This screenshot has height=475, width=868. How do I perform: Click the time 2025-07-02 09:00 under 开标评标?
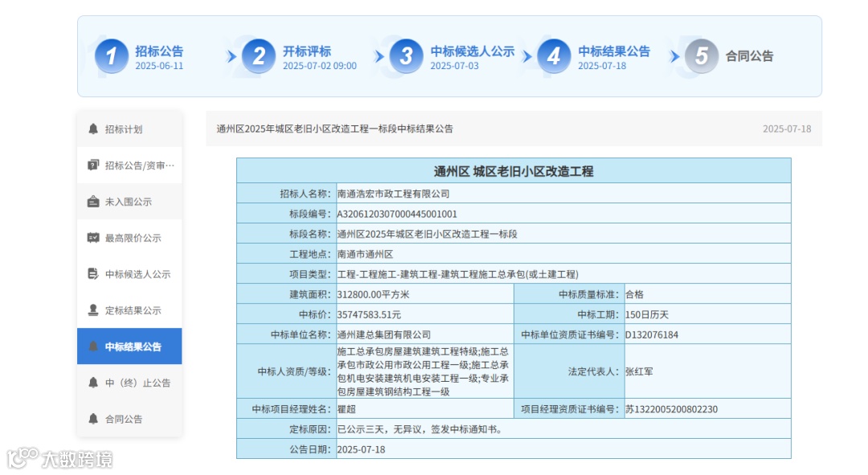coord(319,66)
